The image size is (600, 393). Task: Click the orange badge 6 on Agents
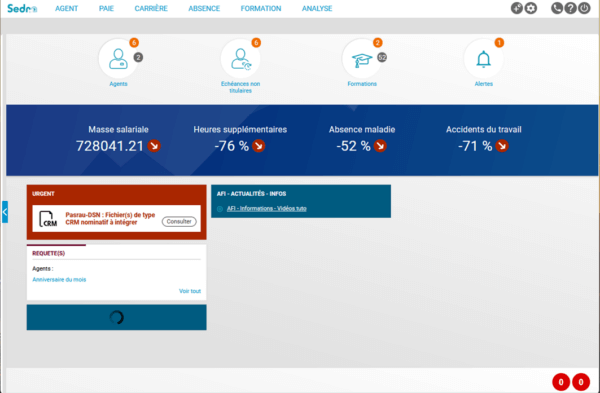(134, 42)
